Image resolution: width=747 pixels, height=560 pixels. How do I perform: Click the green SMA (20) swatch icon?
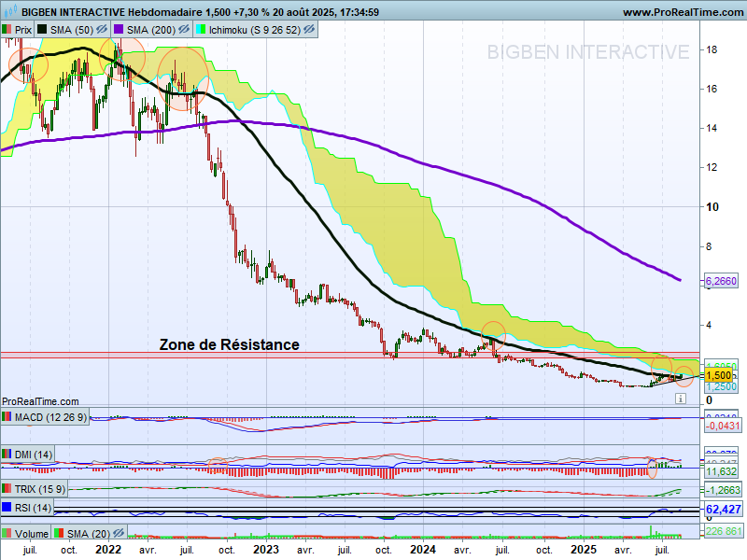[x=58, y=533]
